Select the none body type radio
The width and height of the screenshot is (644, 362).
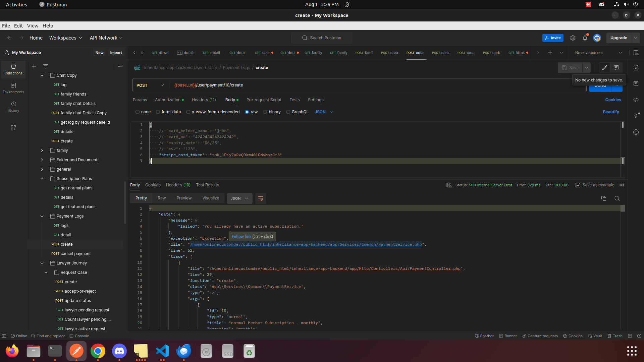click(138, 112)
